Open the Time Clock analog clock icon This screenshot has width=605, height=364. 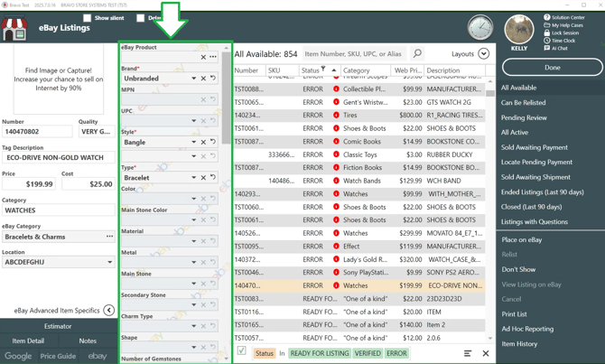pyautogui.click(x=480, y=28)
